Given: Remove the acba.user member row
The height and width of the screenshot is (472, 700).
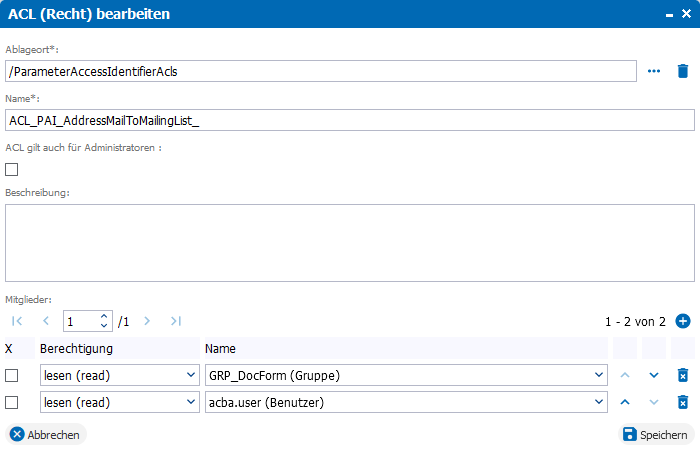Looking at the screenshot, I should 683,402.
